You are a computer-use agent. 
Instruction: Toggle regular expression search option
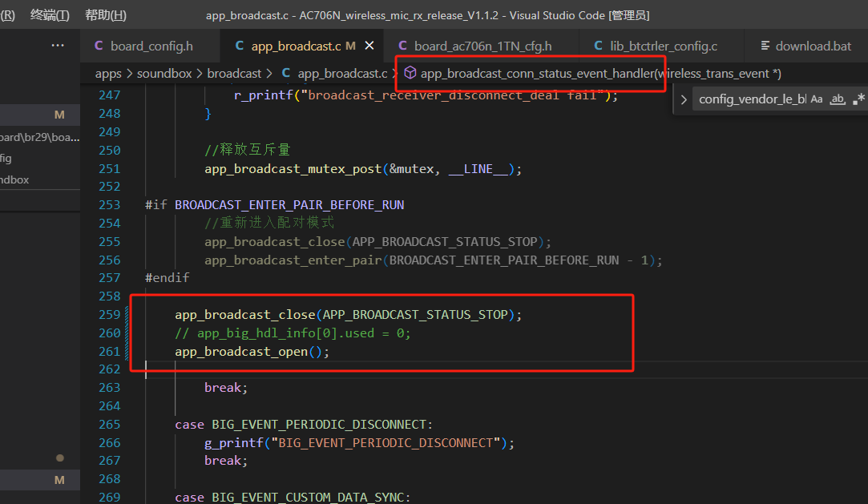(858, 99)
